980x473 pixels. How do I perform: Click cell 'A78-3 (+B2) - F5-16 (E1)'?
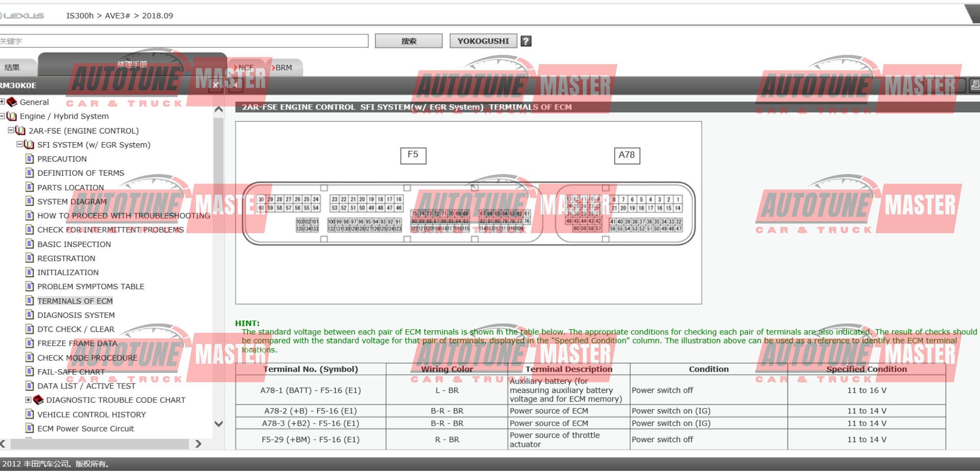point(310,423)
